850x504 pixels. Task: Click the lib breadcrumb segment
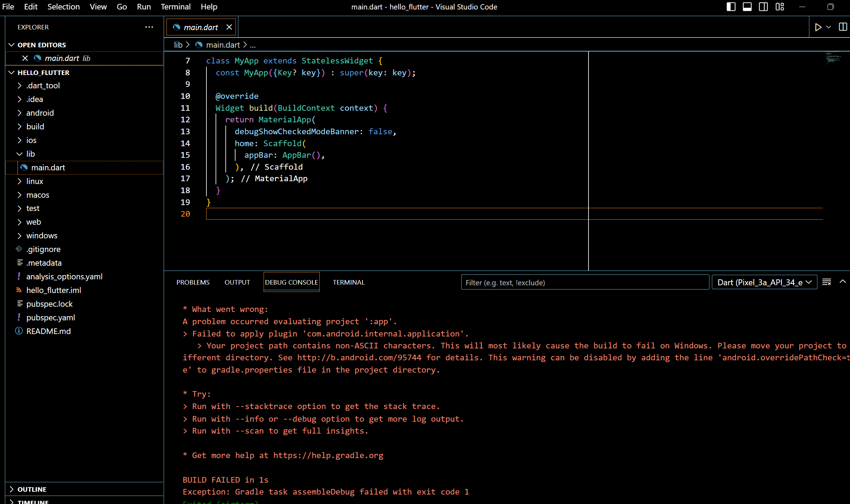178,45
